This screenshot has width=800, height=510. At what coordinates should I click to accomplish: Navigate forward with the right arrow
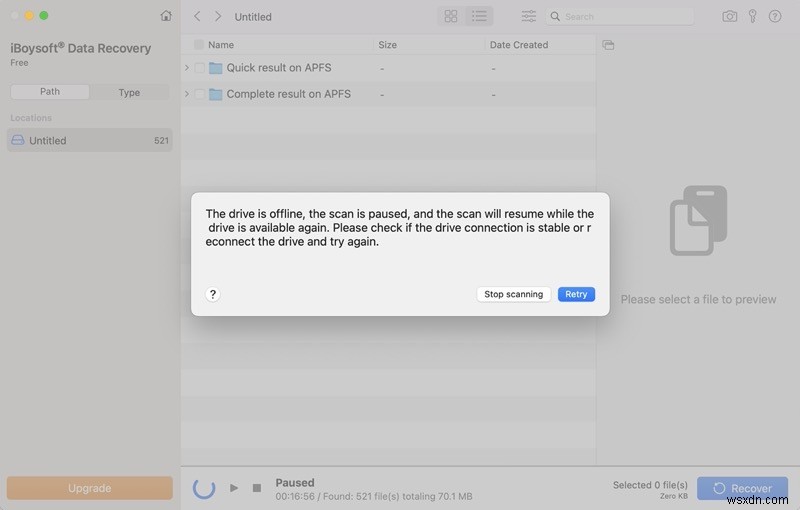(x=218, y=16)
